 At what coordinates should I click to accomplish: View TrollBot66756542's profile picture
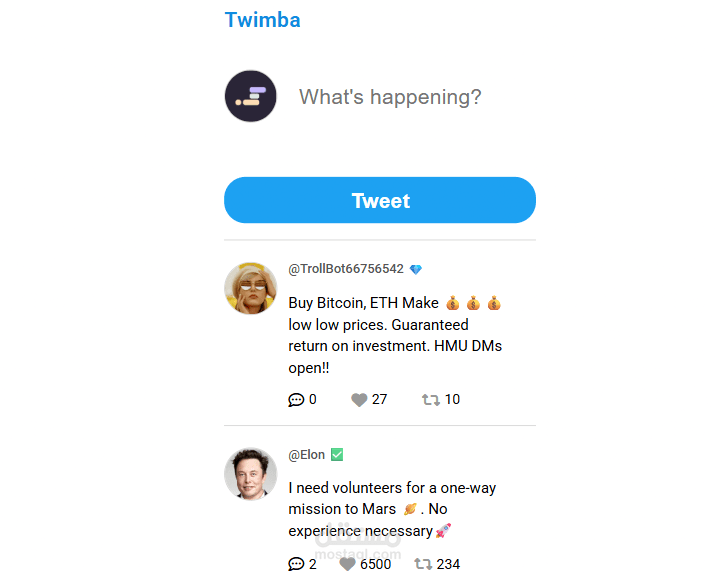click(251, 288)
